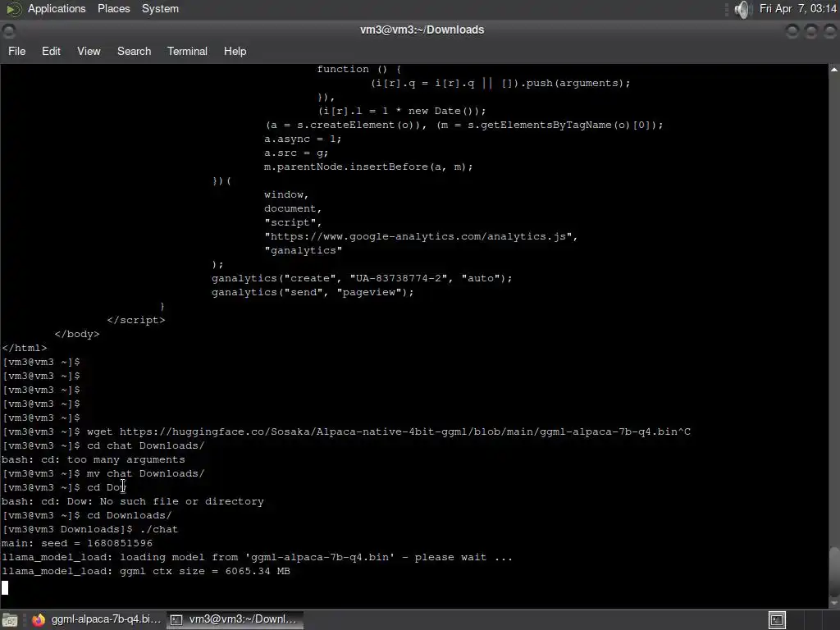840x630 pixels.
Task: Open the terminal Help menu
Action: click(x=235, y=51)
